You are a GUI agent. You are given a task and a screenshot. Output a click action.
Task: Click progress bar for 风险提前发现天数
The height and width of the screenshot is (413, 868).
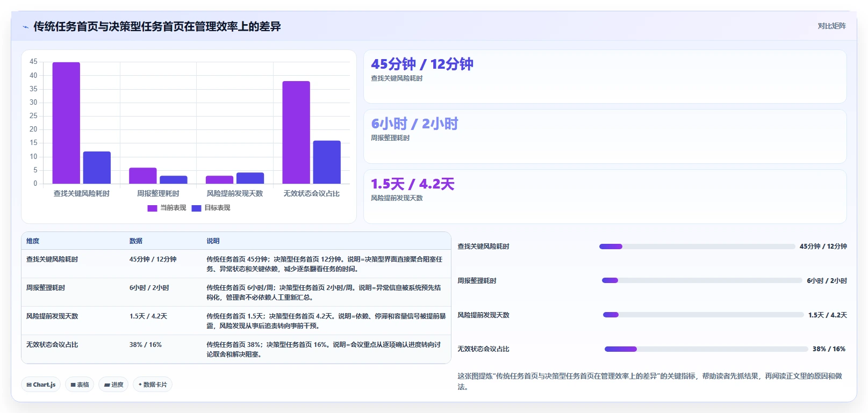[x=704, y=315]
